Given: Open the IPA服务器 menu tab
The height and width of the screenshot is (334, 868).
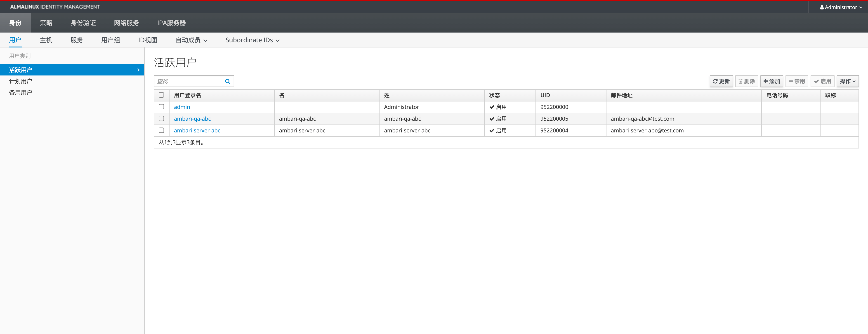Looking at the screenshot, I should 171,23.
